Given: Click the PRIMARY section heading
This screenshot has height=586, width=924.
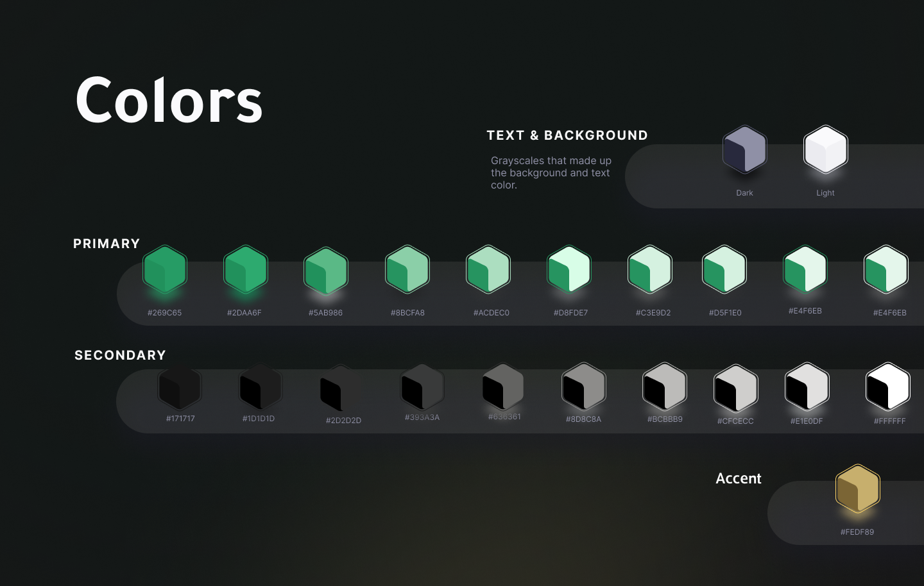Looking at the screenshot, I should coord(107,244).
